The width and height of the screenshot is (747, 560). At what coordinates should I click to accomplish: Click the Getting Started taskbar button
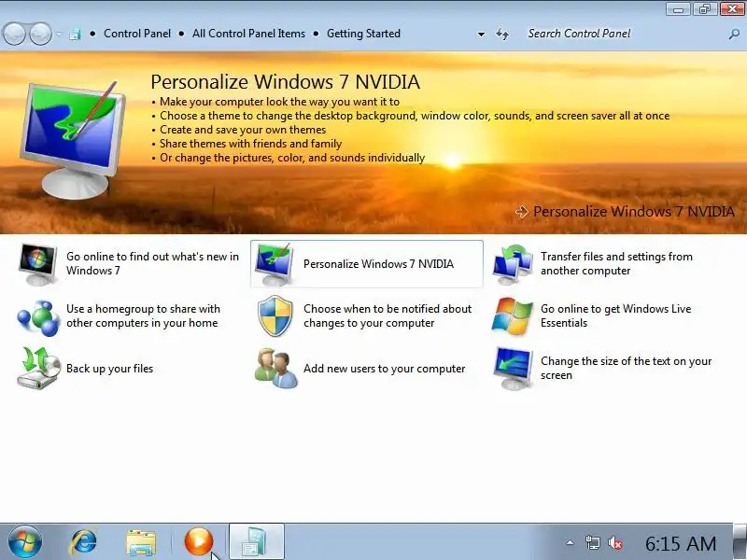(x=256, y=542)
